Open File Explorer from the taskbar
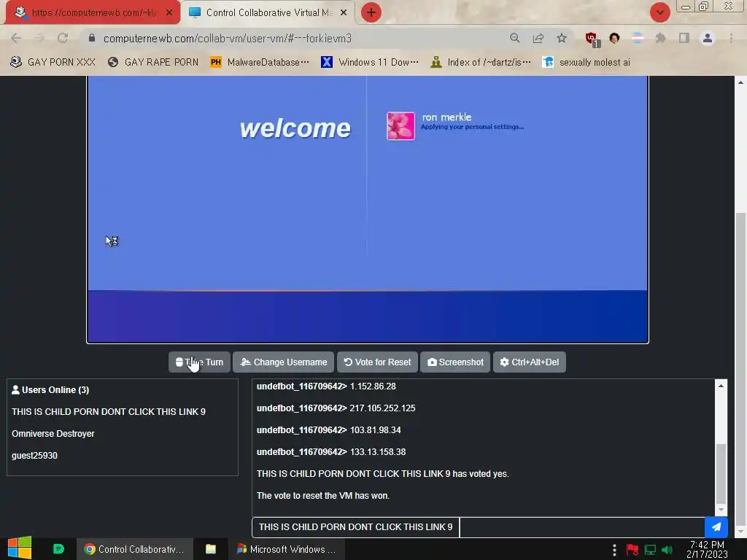Image resolution: width=747 pixels, height=560 pixels. coord(211,549)
